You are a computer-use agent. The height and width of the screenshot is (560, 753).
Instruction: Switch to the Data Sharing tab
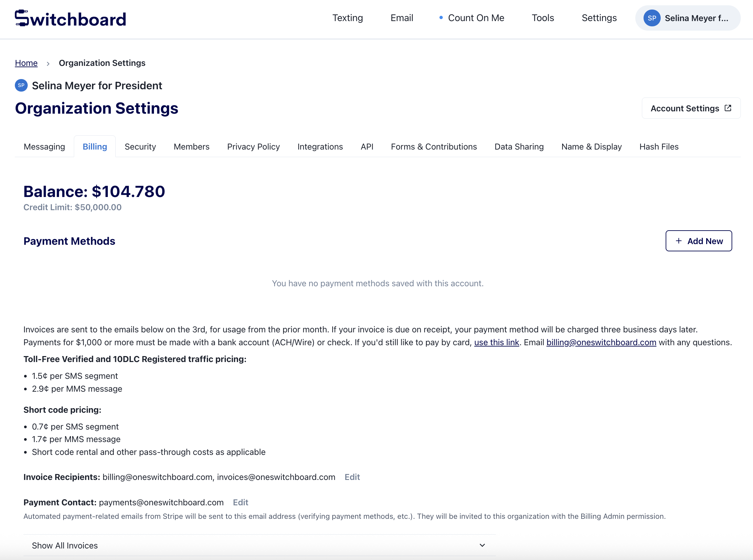click(x=519, y=147)
